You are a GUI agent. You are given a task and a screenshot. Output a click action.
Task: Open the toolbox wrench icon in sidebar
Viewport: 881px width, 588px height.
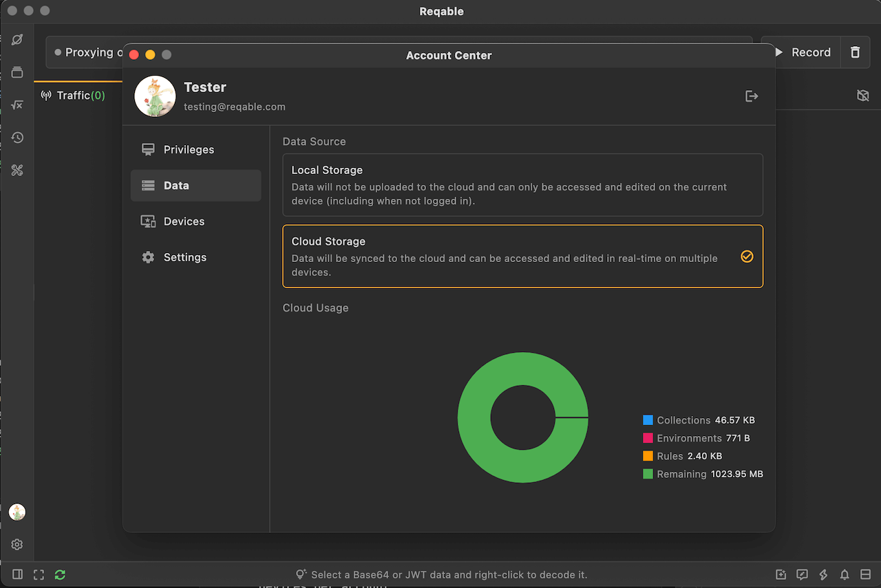[x=17, y=171]
